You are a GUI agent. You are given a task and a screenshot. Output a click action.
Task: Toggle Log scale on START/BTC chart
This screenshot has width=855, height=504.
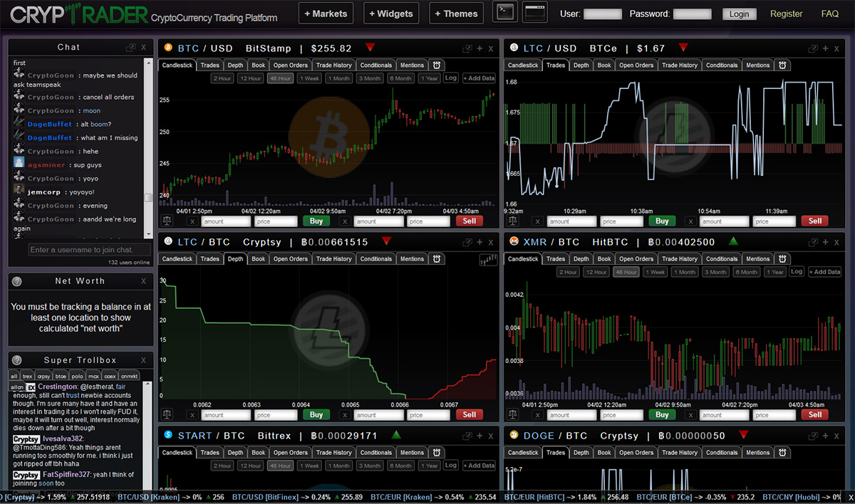tap(451, 465)
